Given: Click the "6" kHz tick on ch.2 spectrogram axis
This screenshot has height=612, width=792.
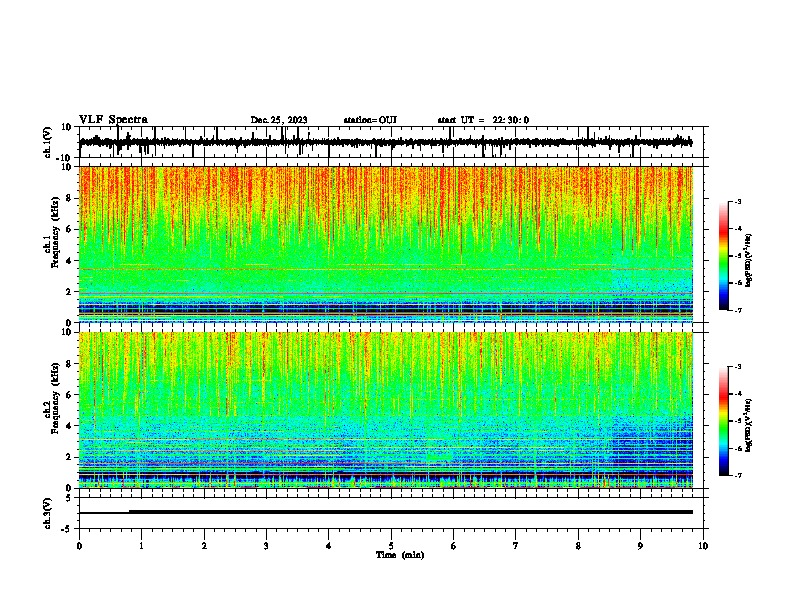Looking at the screenshot, I should (70, 394).
